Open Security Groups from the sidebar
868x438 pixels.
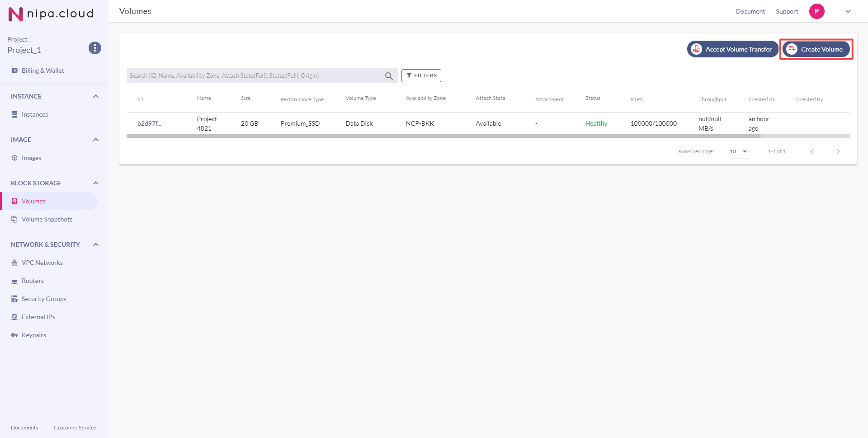pos(43,299)
